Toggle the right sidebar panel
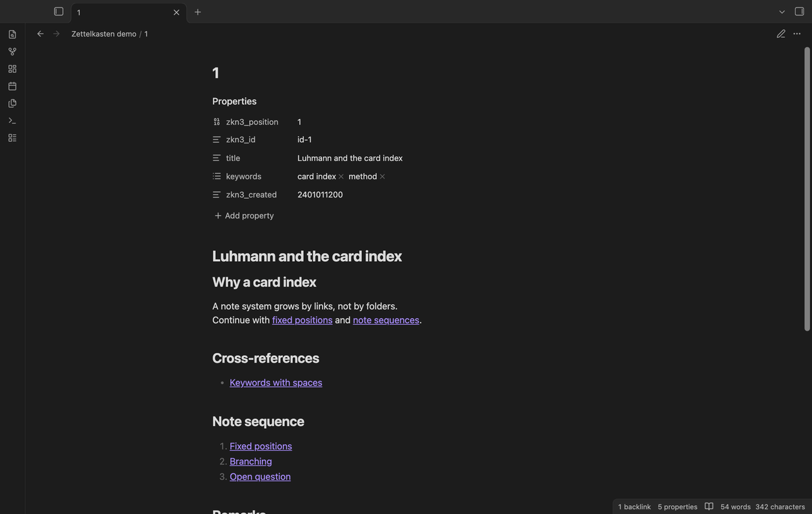 [x=799, y=11]
